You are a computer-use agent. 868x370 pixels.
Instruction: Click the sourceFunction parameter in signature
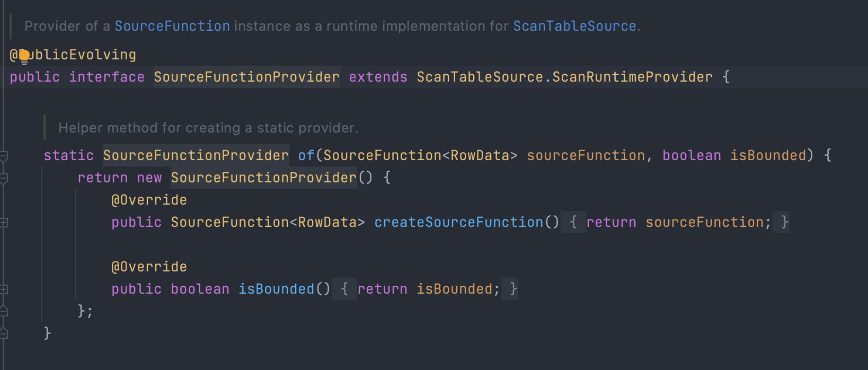click(x=586, y=155)
